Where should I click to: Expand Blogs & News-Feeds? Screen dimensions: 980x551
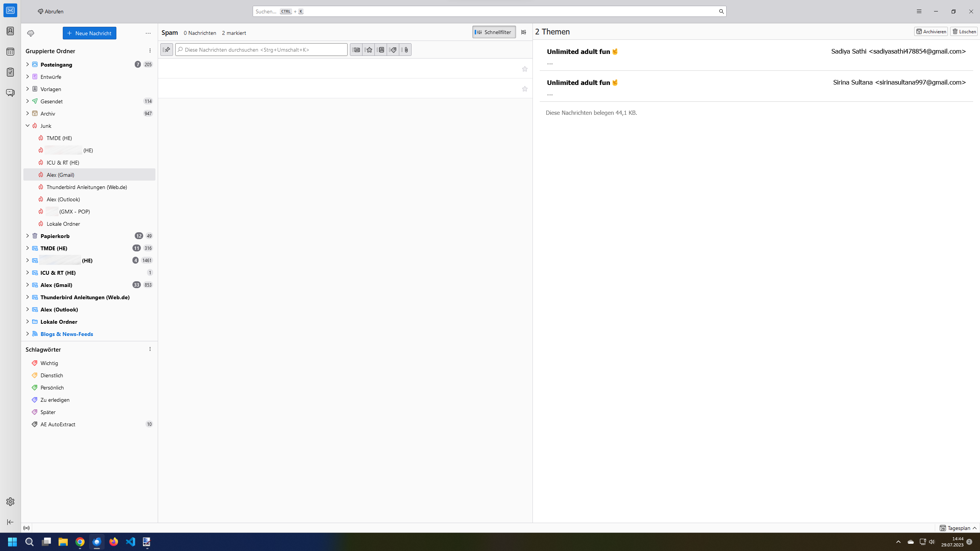pyautogui.click(x=27, y=334)
